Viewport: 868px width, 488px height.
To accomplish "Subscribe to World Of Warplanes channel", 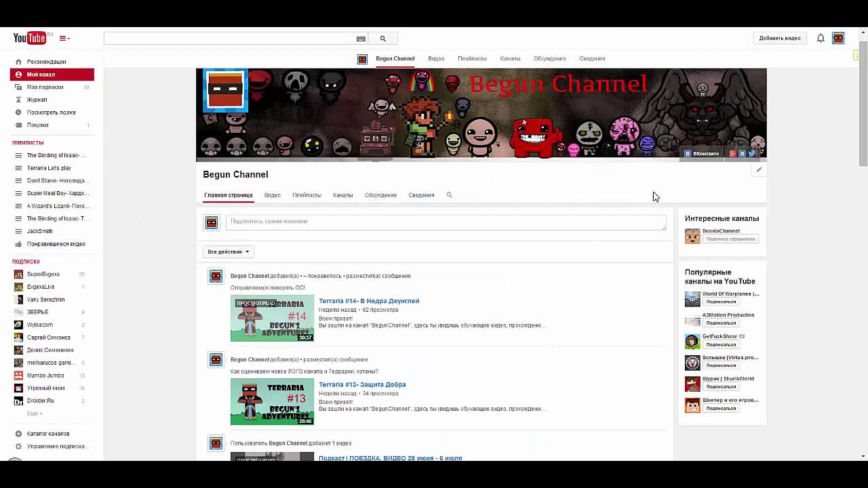I will (x=721, y=302).
